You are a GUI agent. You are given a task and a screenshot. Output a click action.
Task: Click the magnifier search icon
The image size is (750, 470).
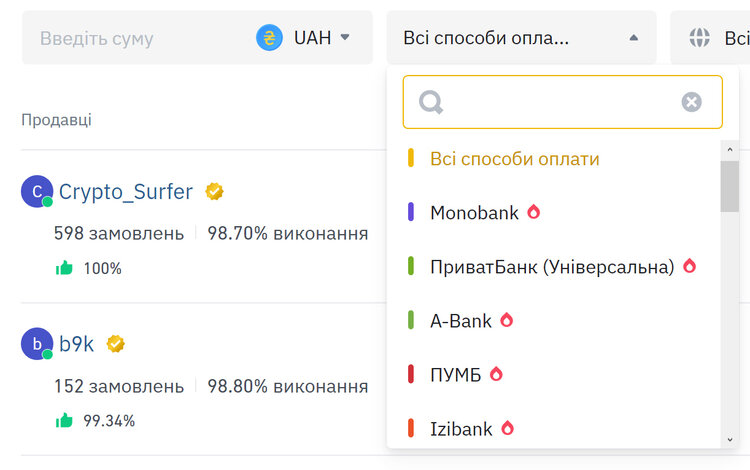pos(431,102)
